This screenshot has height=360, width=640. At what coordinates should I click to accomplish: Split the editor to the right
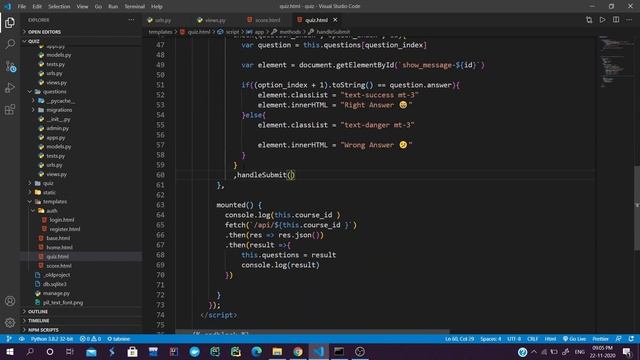coord(616,20)
